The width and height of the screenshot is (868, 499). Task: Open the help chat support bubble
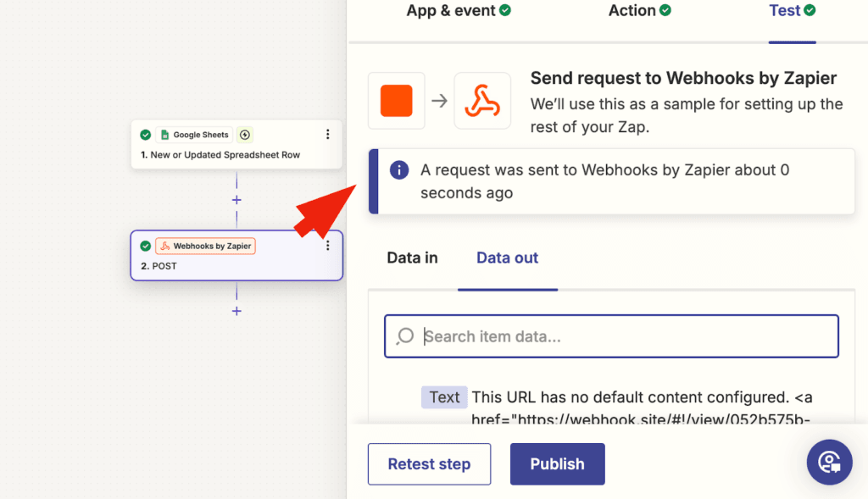point(828,463)
